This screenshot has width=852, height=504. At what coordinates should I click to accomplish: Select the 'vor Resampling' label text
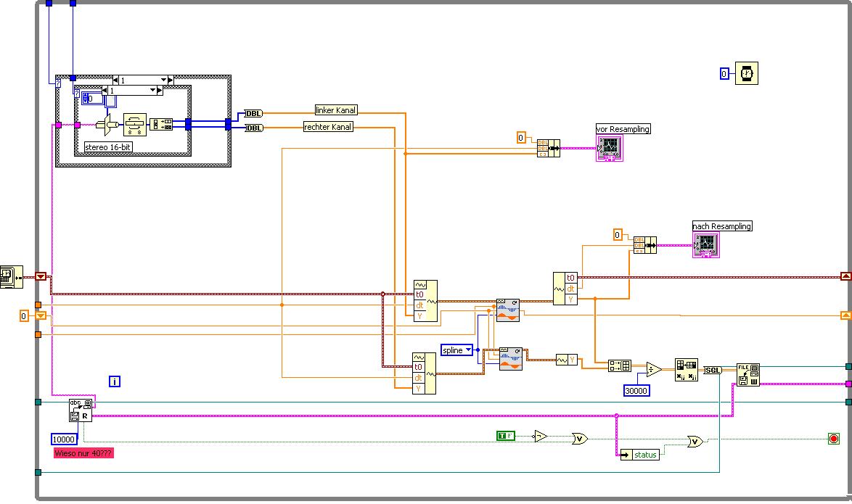point(623,129)
